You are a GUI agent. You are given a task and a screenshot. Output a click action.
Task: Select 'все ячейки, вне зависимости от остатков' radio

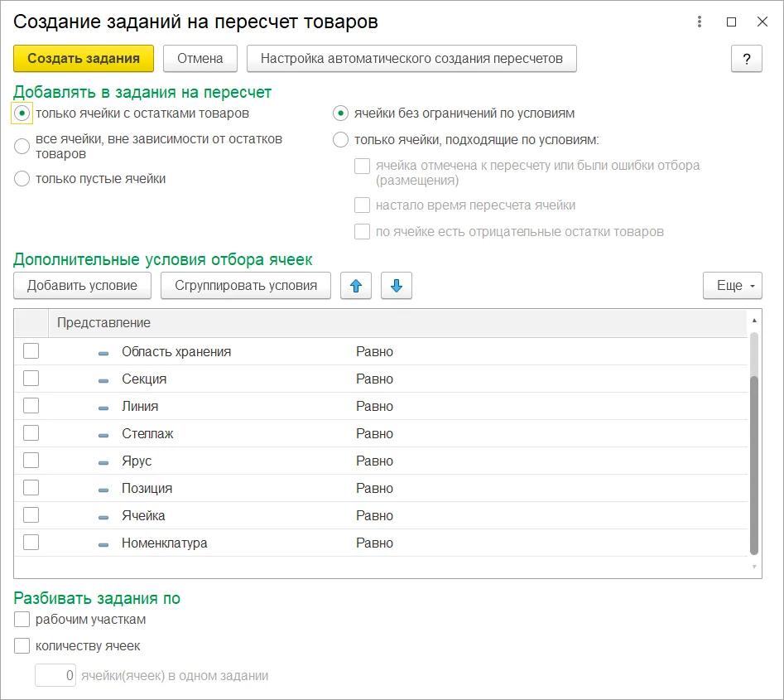[x=22, y=146]
